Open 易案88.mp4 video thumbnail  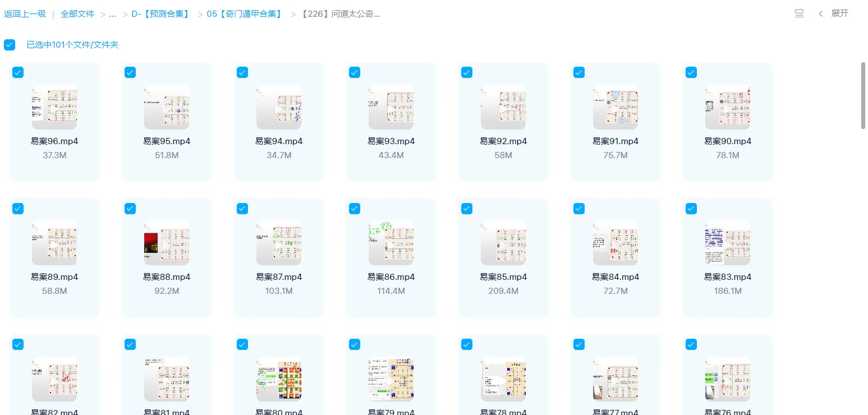(167, 243)
